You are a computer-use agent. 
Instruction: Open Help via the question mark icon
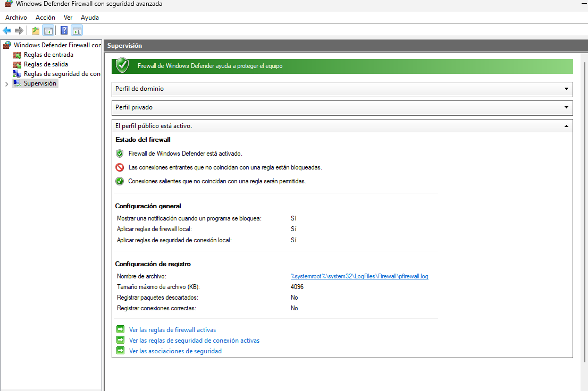64,30
